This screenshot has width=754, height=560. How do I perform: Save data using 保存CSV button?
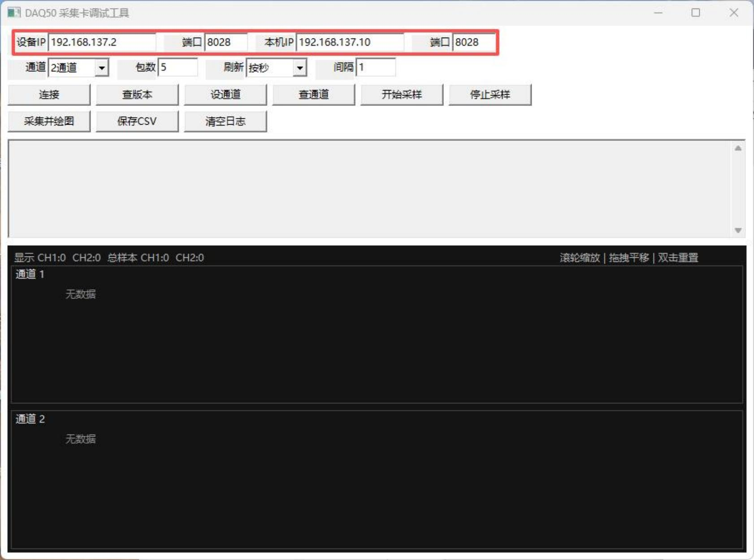[x=137, y=121]
